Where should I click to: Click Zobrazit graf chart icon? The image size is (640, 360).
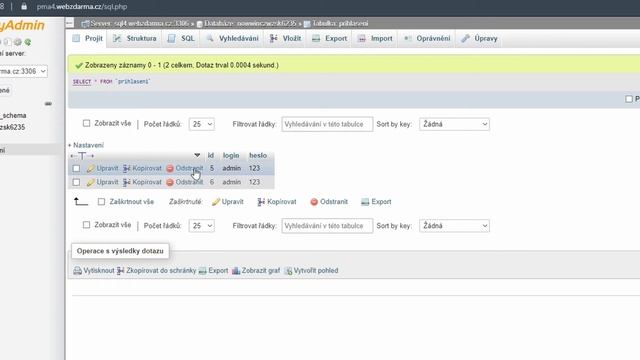(236, 271)
